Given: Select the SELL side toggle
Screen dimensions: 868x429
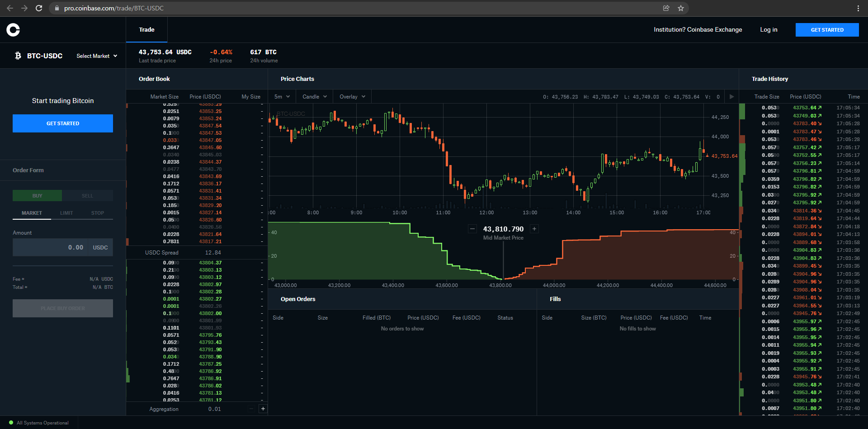Looking at the screenshot, I should (x=87, y=196).
